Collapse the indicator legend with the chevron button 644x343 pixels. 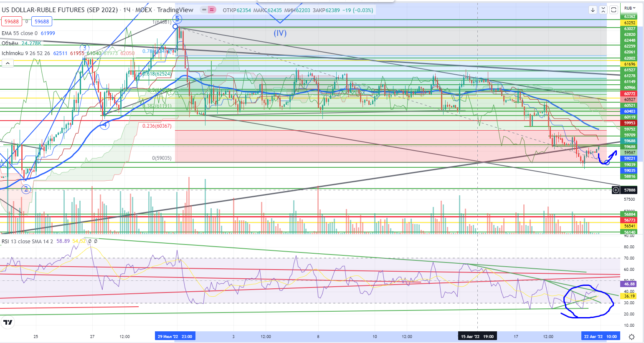pyautogui.click(x=8, y=63)
